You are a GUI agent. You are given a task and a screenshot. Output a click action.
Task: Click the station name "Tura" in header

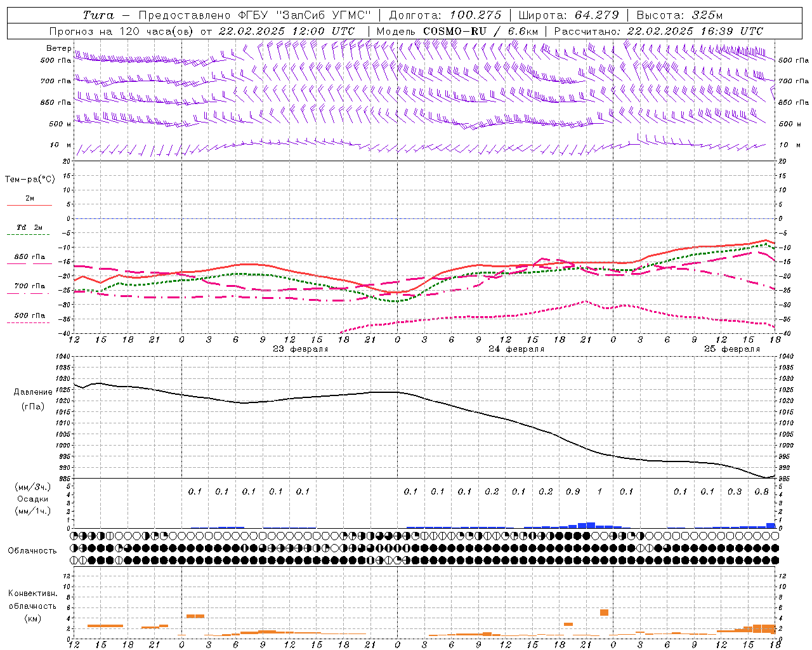[98, 15]
